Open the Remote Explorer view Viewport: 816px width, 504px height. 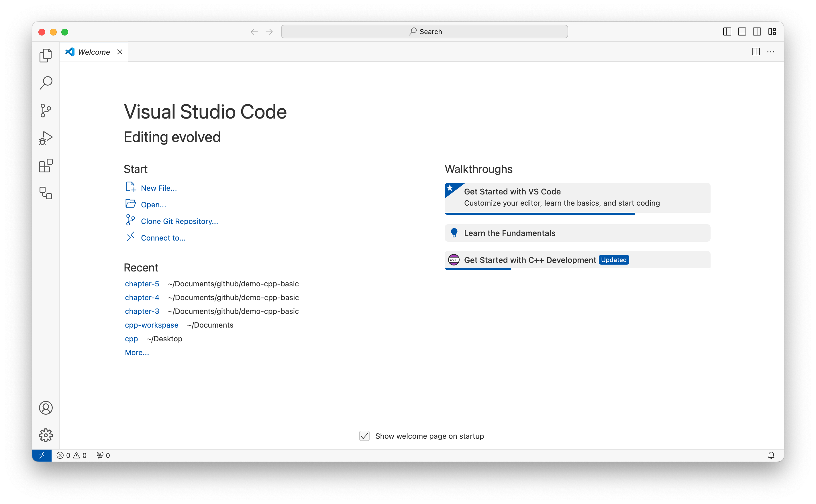tap(46, 193)
